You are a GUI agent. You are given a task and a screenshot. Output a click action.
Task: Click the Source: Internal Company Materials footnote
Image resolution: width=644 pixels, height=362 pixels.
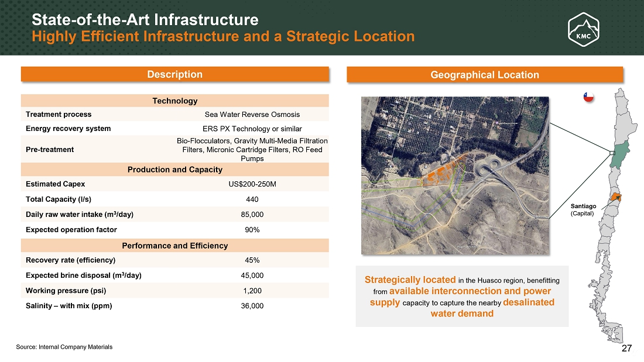(64, 347)
